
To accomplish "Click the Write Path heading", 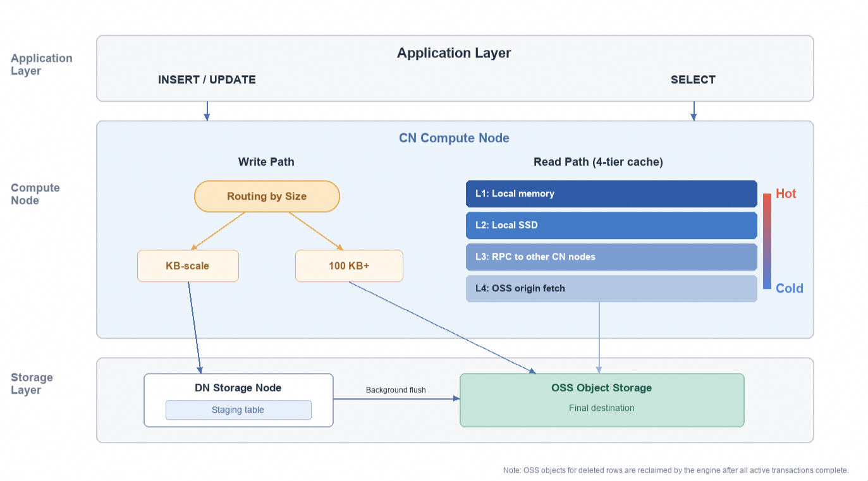I will [266, 162].
